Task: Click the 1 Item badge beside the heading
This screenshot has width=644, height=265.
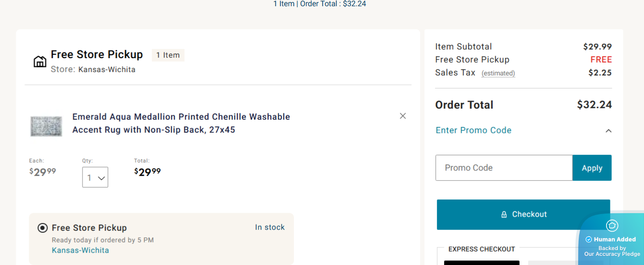Action: coord(168,55)
